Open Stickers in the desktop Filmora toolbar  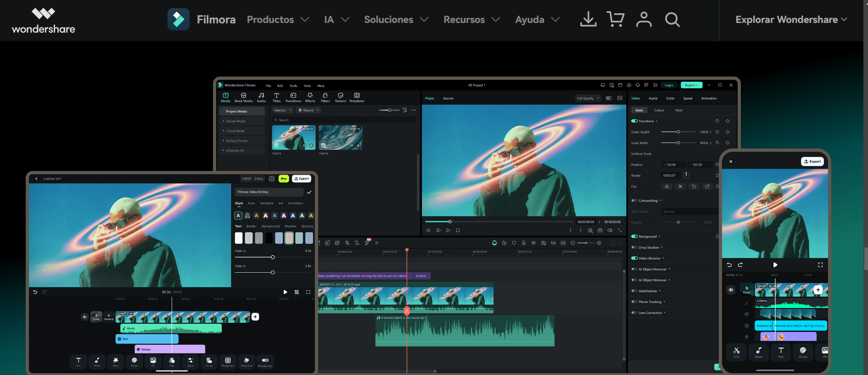pos(341,98)
